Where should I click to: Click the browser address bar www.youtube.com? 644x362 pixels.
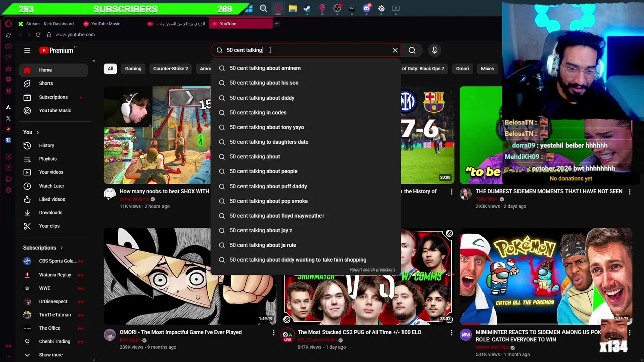pyautogui.click(x=75, y=35)
